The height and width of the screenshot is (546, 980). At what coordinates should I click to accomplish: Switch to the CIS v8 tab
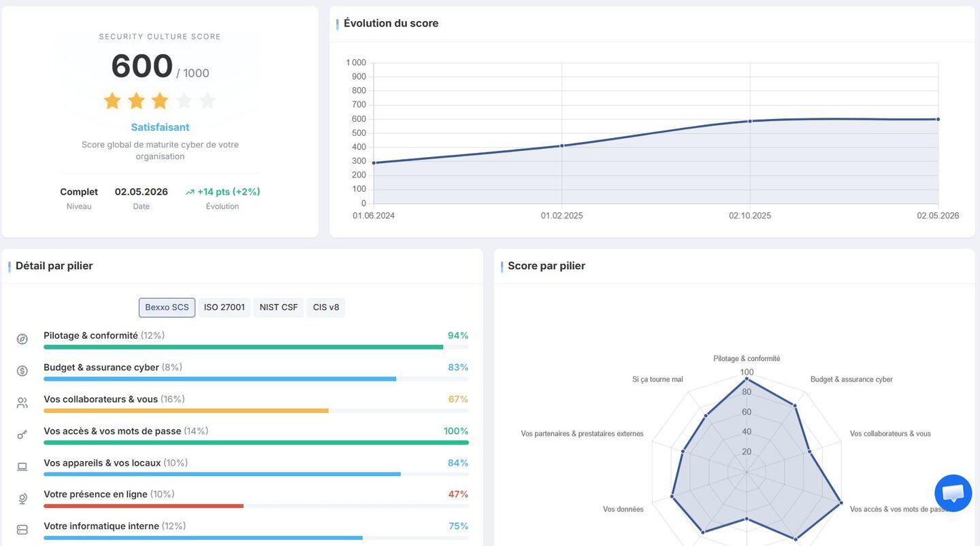[x=326, y=307]
